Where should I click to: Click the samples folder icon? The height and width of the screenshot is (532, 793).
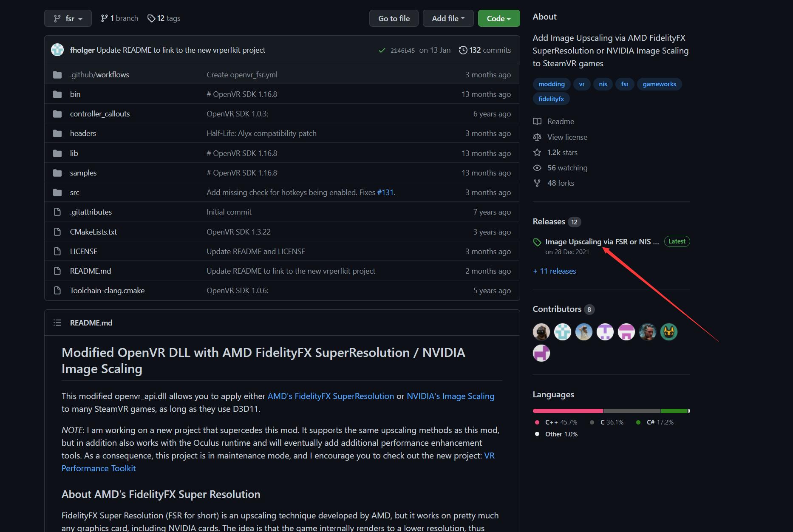pos(57,173)
